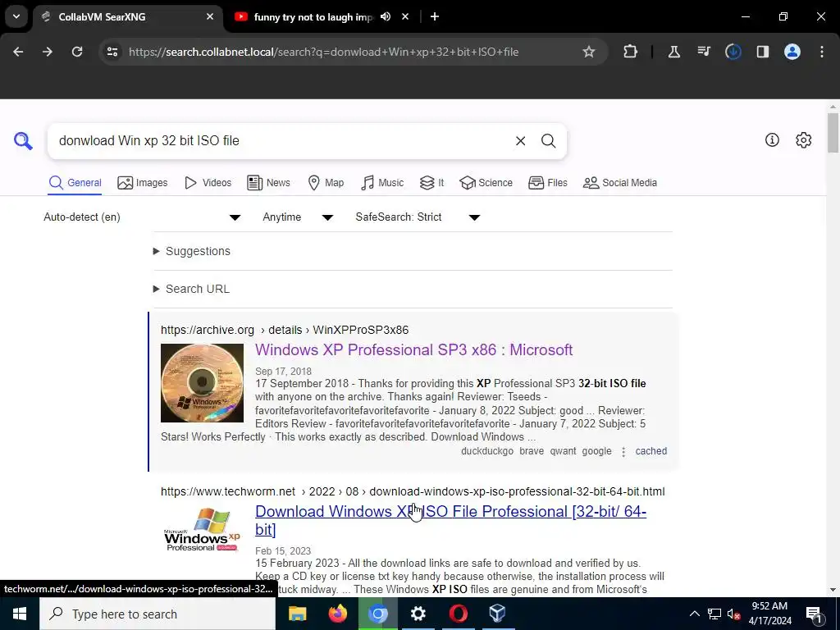This screenshot has height=630, width=840.
Task: Open VirtualBox cube icon on taskbar
Action: [498, 614]
